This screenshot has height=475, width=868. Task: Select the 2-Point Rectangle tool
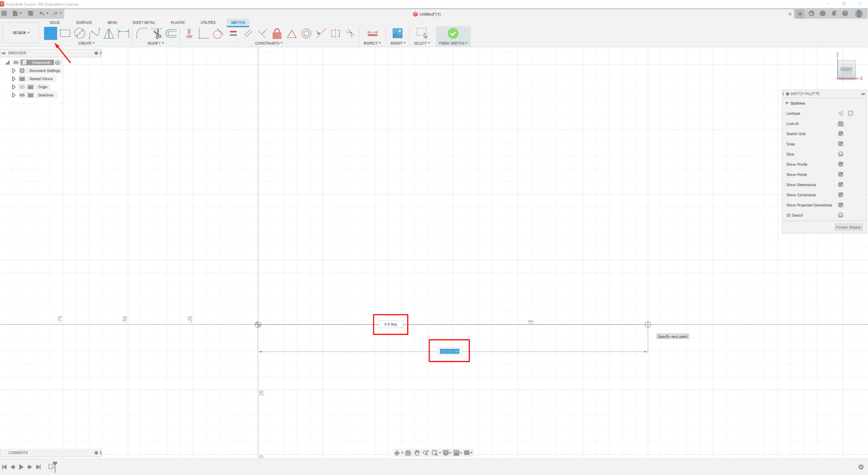65,33
